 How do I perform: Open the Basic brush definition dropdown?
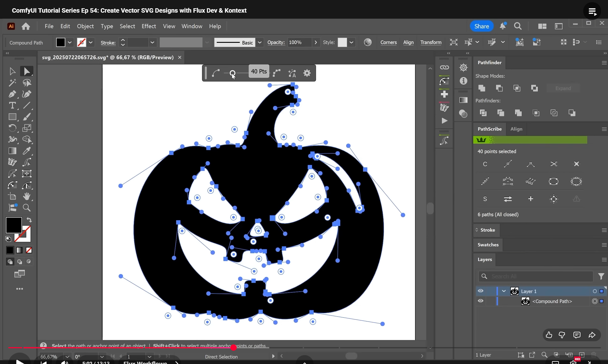coord(260,42)
